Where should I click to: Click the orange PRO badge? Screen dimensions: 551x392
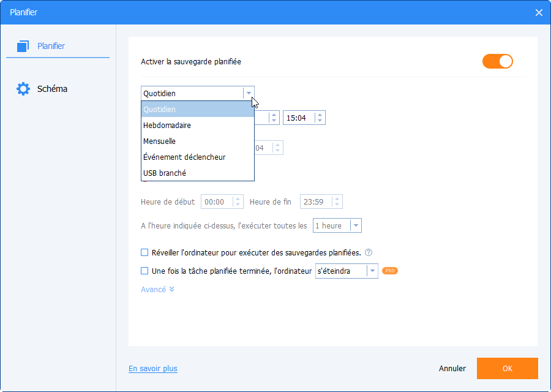click(x=390, y=271)
